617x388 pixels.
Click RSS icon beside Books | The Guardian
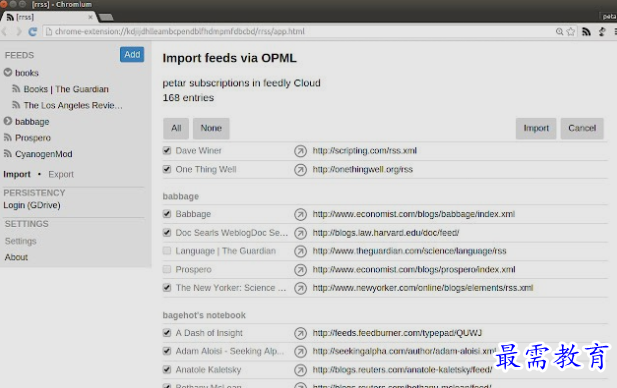pos(16,89)
